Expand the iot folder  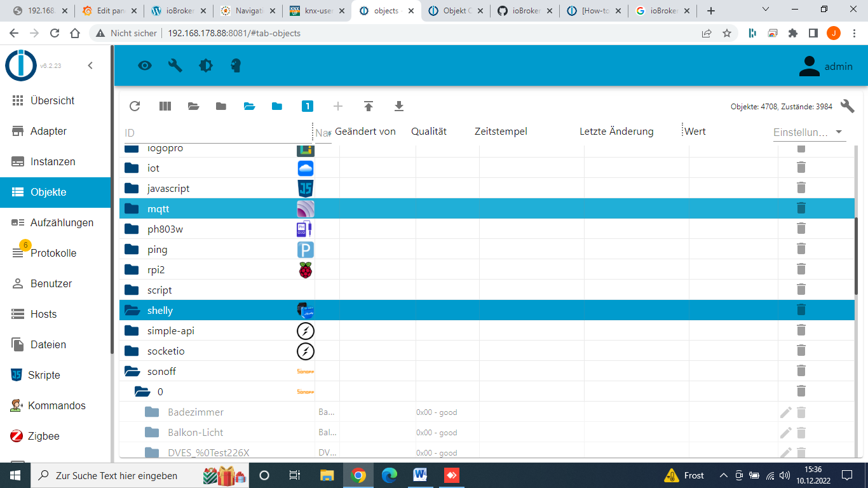(132, 168)
